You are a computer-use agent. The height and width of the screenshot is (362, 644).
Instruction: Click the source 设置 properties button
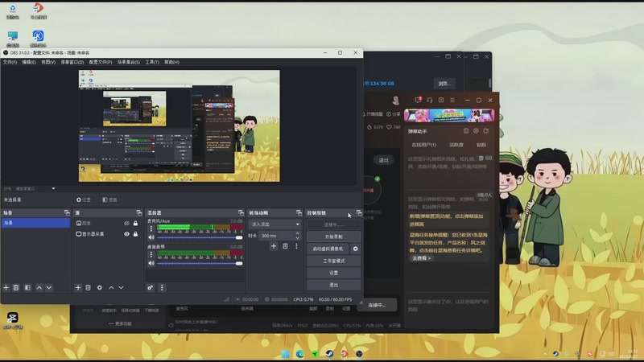coord(84,200)
